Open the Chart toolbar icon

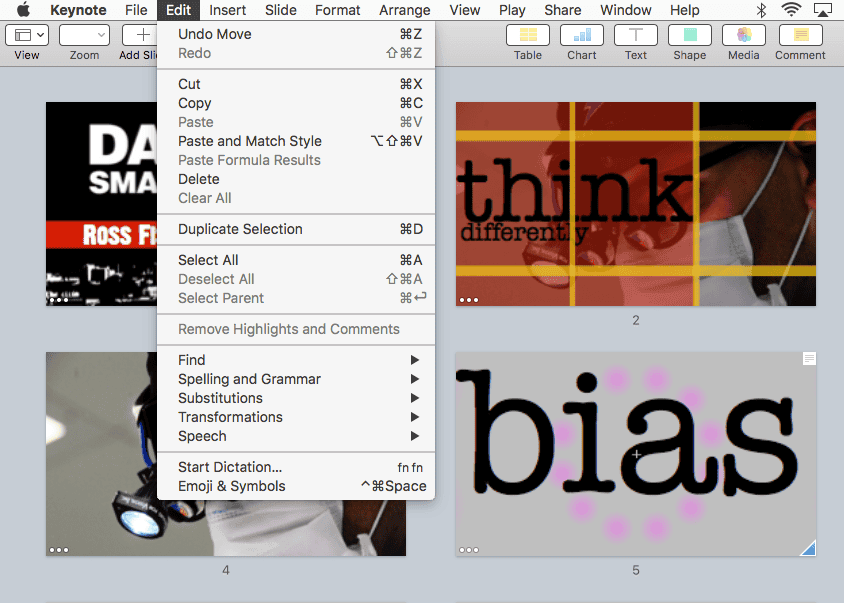581,35
